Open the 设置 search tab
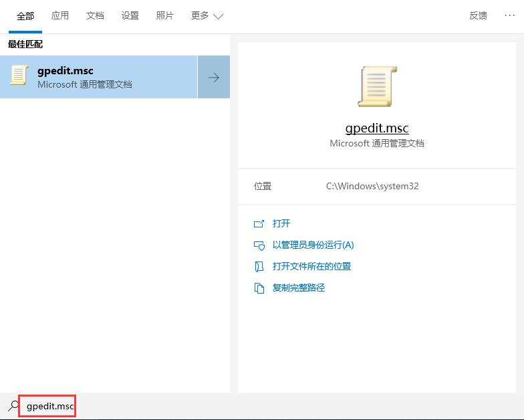Image resolution: width=524 pixels, height=420 pixels. [130, 16]
